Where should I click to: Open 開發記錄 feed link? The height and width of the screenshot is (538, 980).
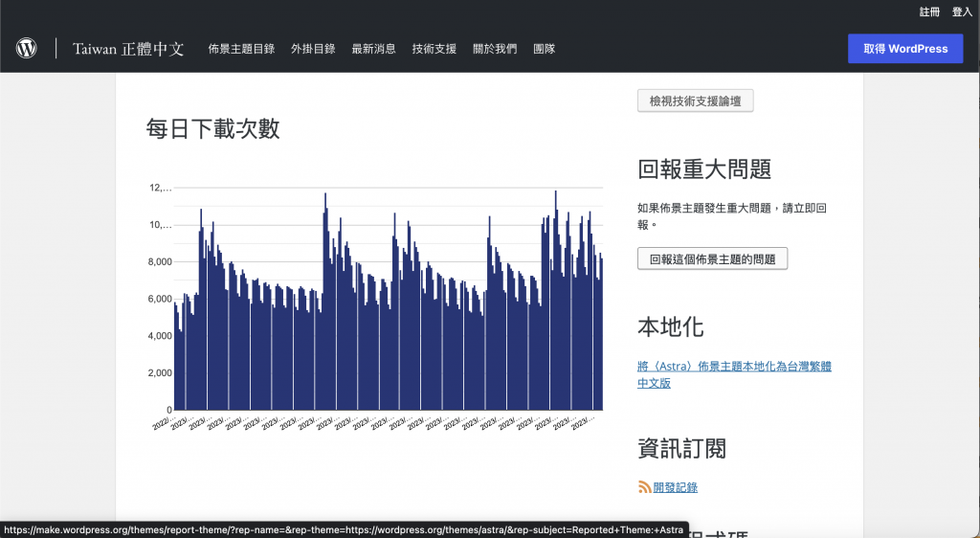coord(675,487)
